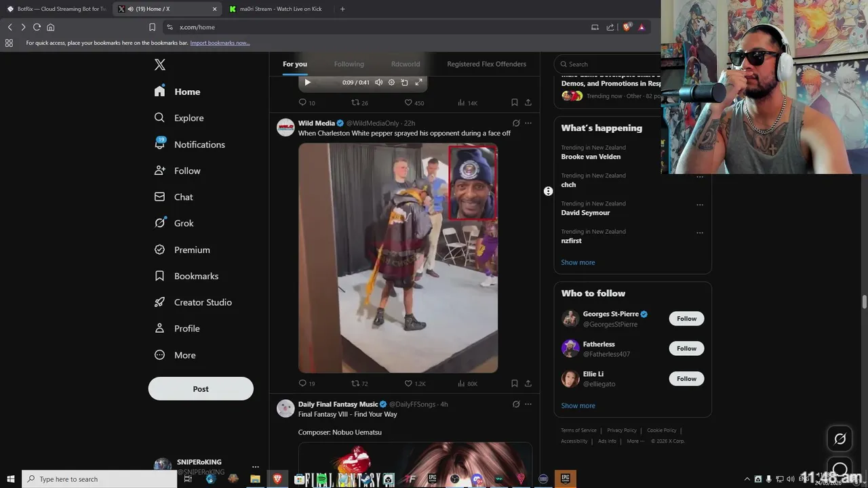Click the X logo in the sidebar
The image size is (868, 488).
(x=159, y=64)
